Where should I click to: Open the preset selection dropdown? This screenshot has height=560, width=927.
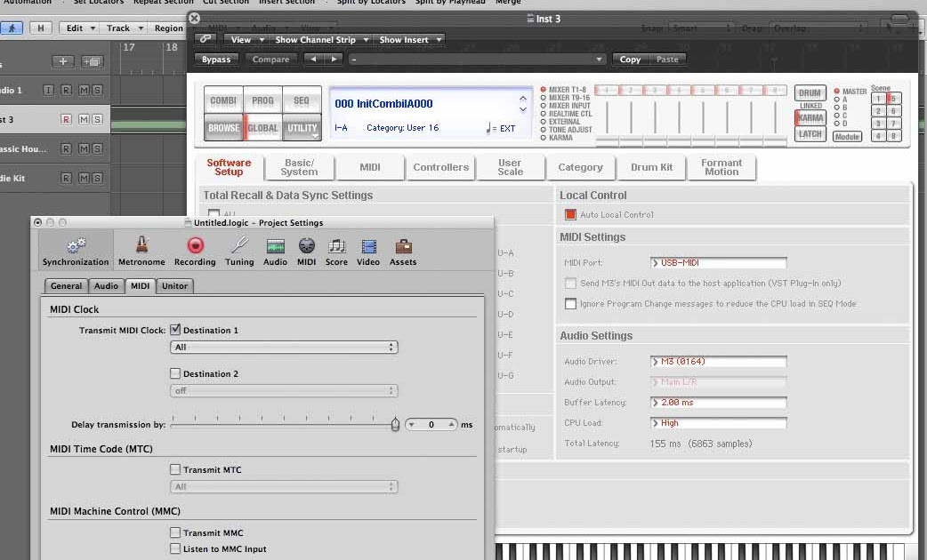[x=477, y=59]
